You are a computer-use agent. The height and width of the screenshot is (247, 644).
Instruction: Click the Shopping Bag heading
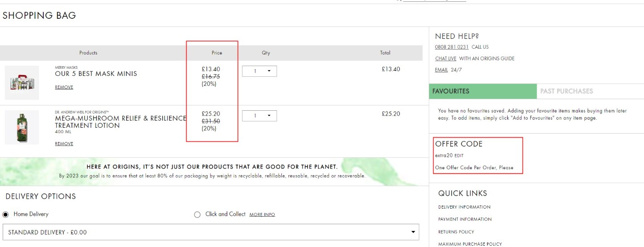[x=39, y=16]
